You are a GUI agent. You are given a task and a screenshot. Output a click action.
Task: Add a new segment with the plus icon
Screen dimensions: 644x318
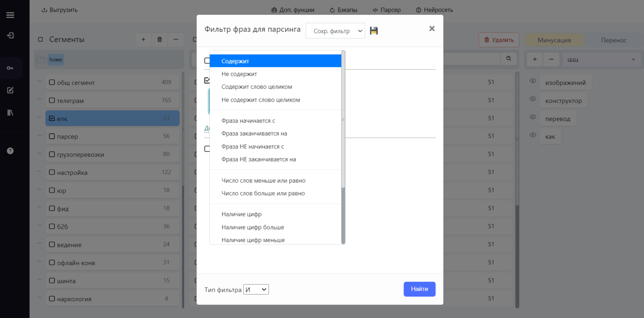(x=143, y=40)
